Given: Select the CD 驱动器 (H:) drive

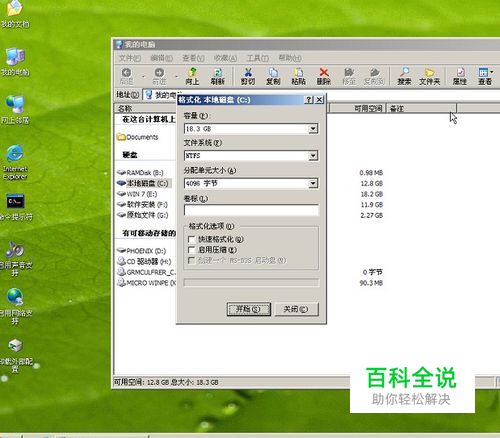Looking at the screenshot, I should coord(144,261).
